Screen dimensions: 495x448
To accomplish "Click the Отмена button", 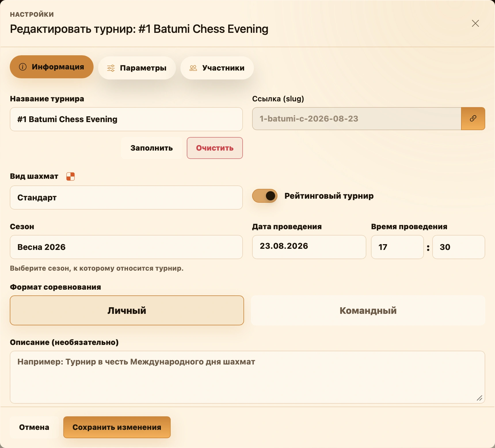I will point(34,427).
